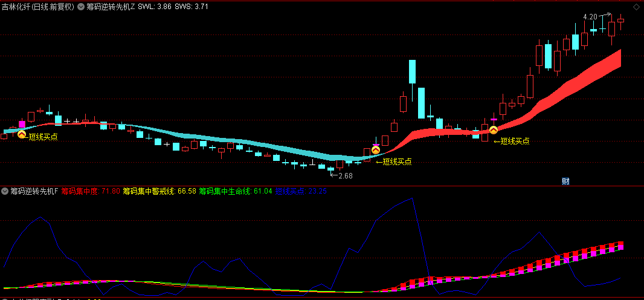This screenshot has width=644, height=300.
Task: Click the first buy signal icon at far left
Action: point(21,134)
